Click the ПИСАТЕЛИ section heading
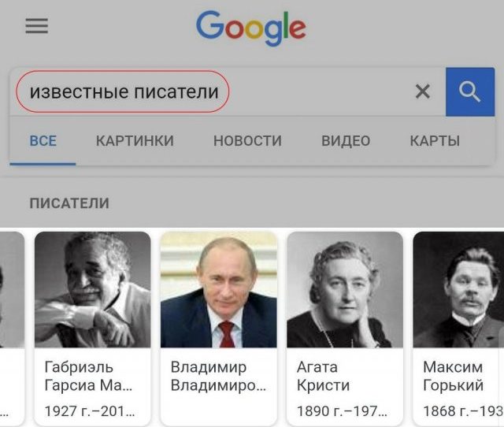 click(69, 203)
